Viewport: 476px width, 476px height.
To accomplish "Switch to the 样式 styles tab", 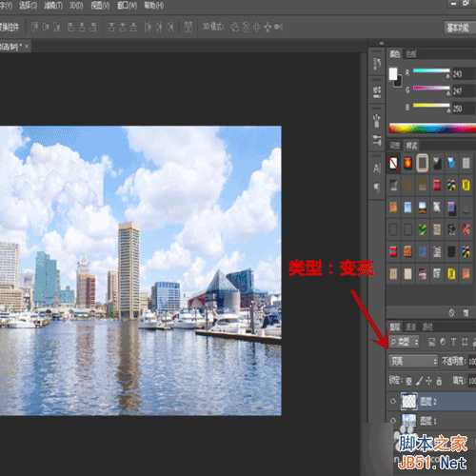I will point(411,146).
